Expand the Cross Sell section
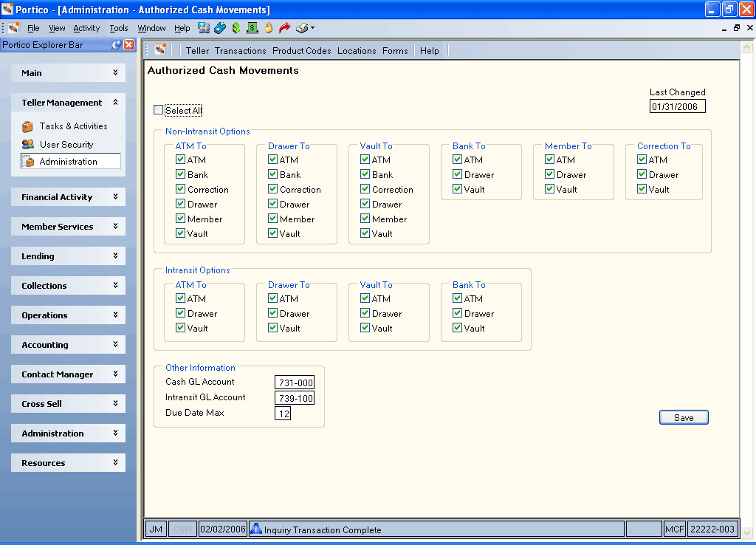756x545 pixels. point(116,404)
